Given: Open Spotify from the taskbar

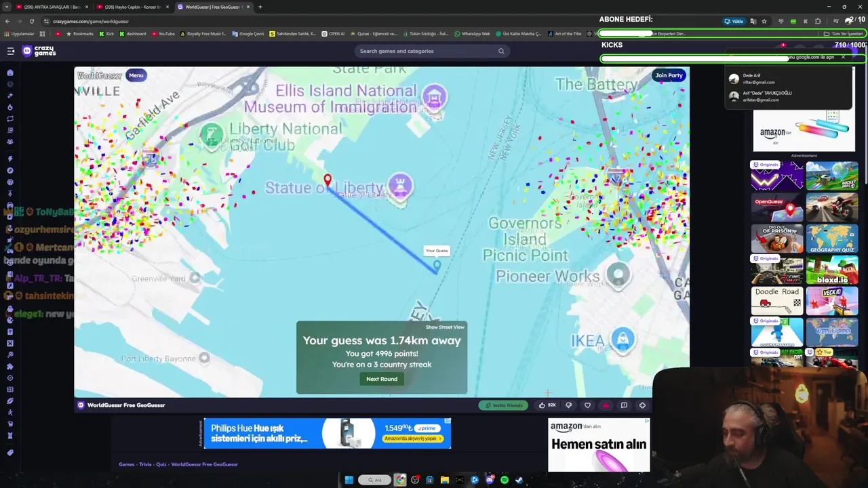Looking at the screenshot, I should pyautogui.click(x=505, y=480).
